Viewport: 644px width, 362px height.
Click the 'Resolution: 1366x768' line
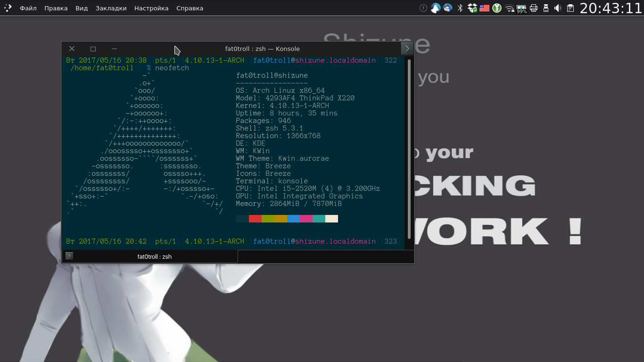coord(278,136)
